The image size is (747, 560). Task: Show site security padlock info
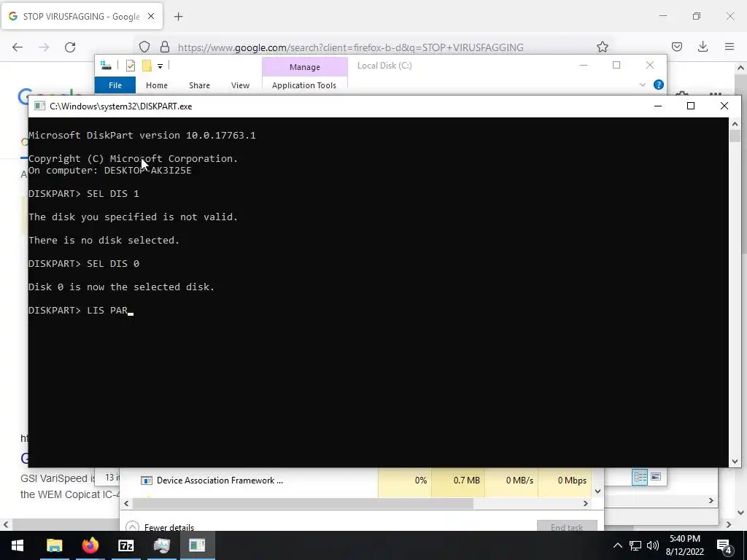click(165, 47)
